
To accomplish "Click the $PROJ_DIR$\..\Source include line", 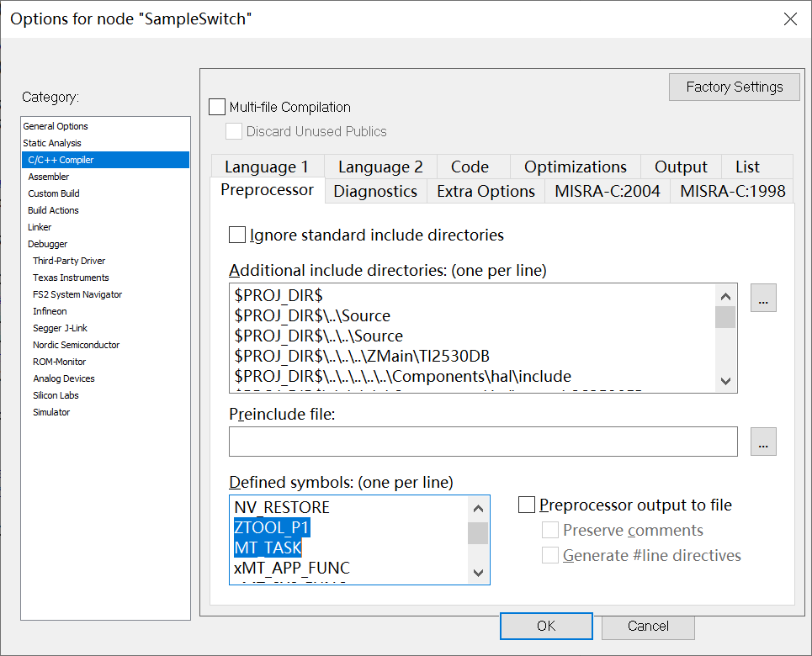I will (312, 316).
